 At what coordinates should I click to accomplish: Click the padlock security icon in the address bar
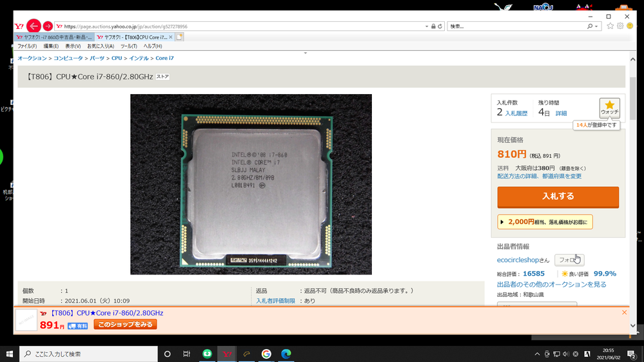(433, 26)
